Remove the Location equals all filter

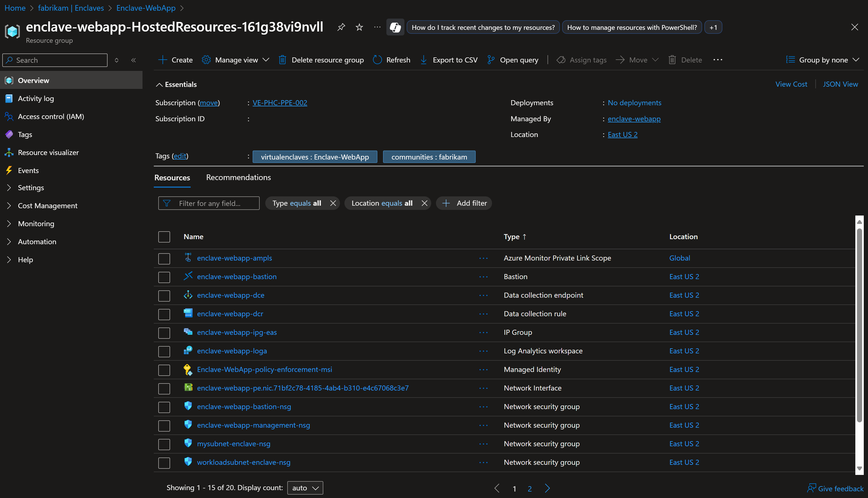pyautogui.click(x=424, y=203)
